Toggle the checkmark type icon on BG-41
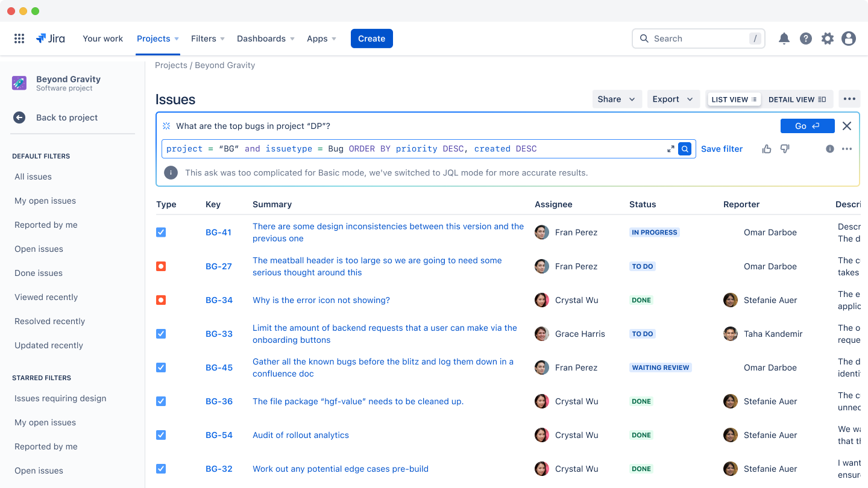The image size is (868, 488). tap(161, 232)
